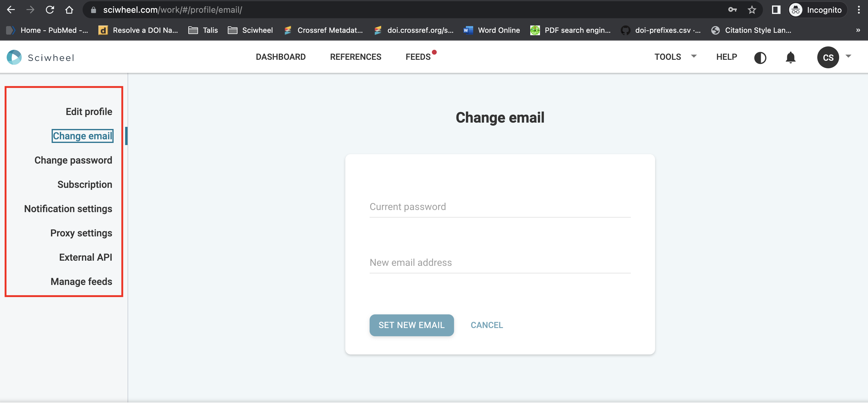This screenshot has height=403, width=868.
Task: Open the REFERENCES tab
Action: [355, 57]
